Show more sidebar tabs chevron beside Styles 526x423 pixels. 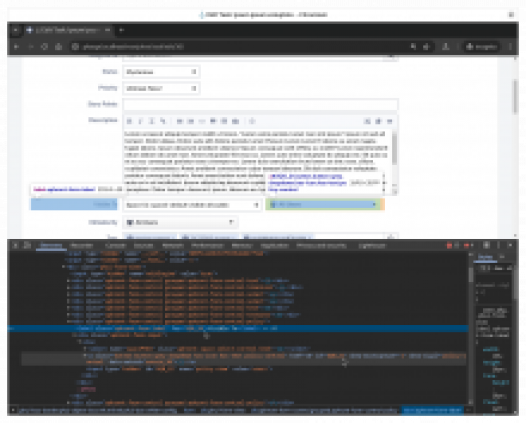(502, 257)
